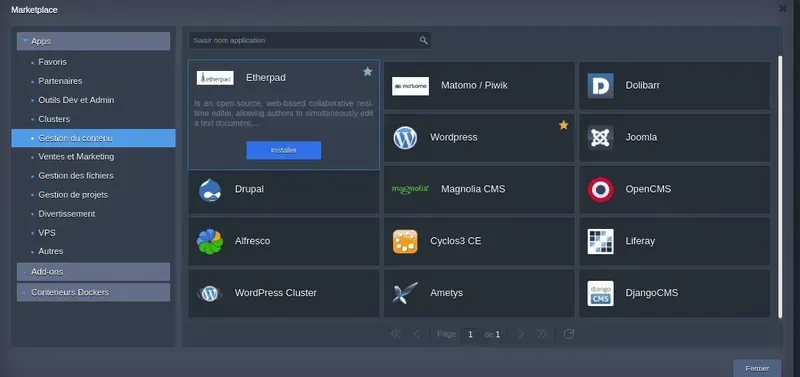Click the Etherpad logo icon
This screenshot has width=800, height=377.
pos(215,78)
